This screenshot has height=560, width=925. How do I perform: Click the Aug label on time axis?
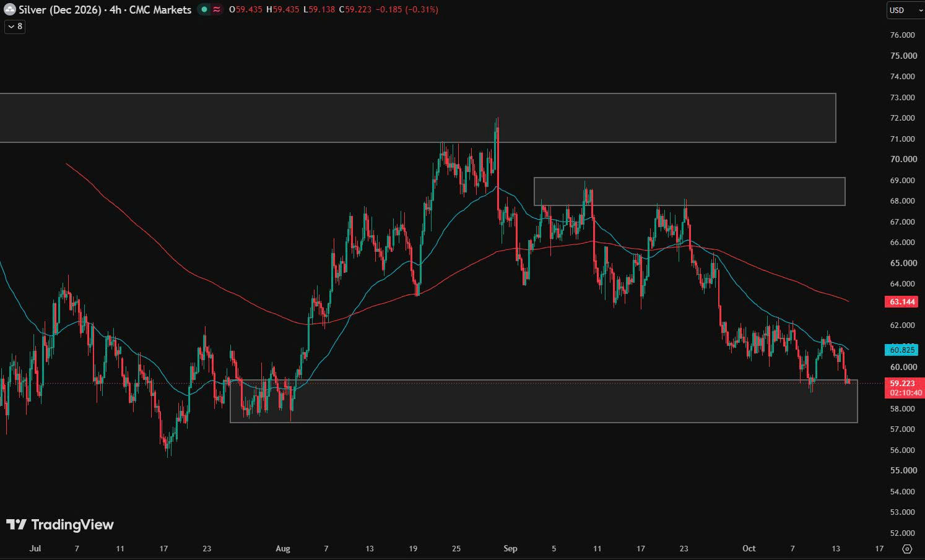pyautogui.click(x=283, y=548)
